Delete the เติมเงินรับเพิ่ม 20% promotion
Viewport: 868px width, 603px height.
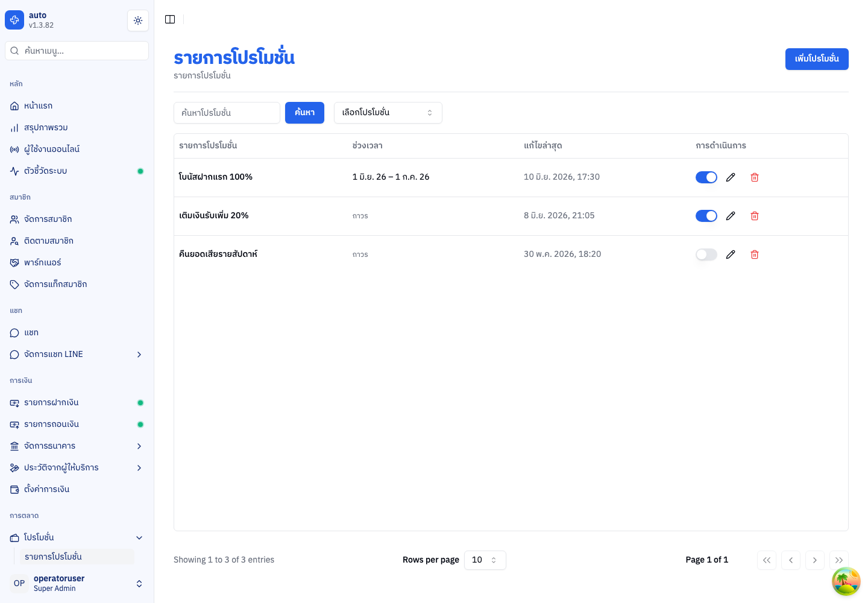(x=755, y=216)
